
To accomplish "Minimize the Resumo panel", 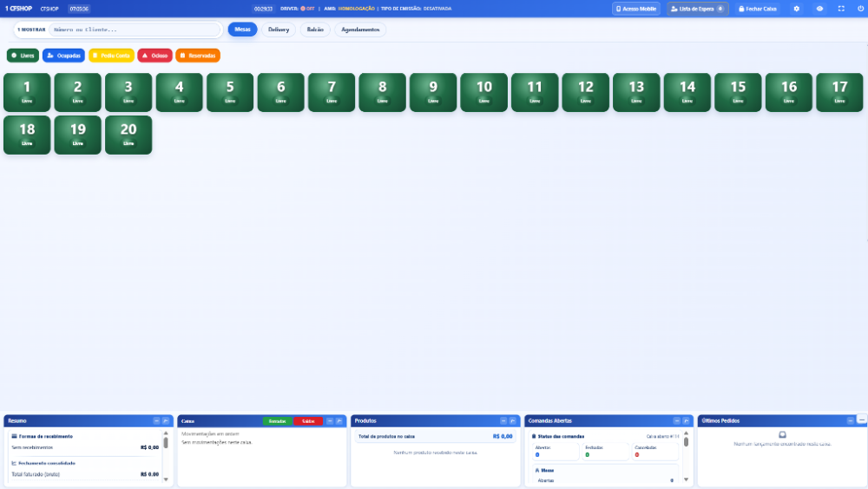I will (x=156, y=421).
